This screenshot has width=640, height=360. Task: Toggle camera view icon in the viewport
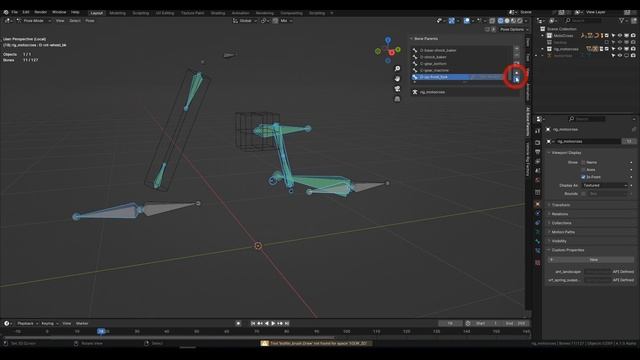pyautogui.click(x=397, y=89)
